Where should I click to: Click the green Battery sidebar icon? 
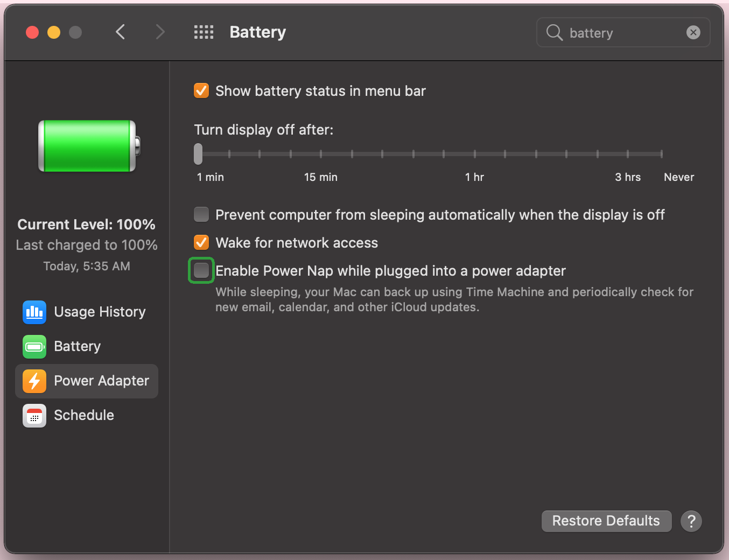(x=34, y=347)
